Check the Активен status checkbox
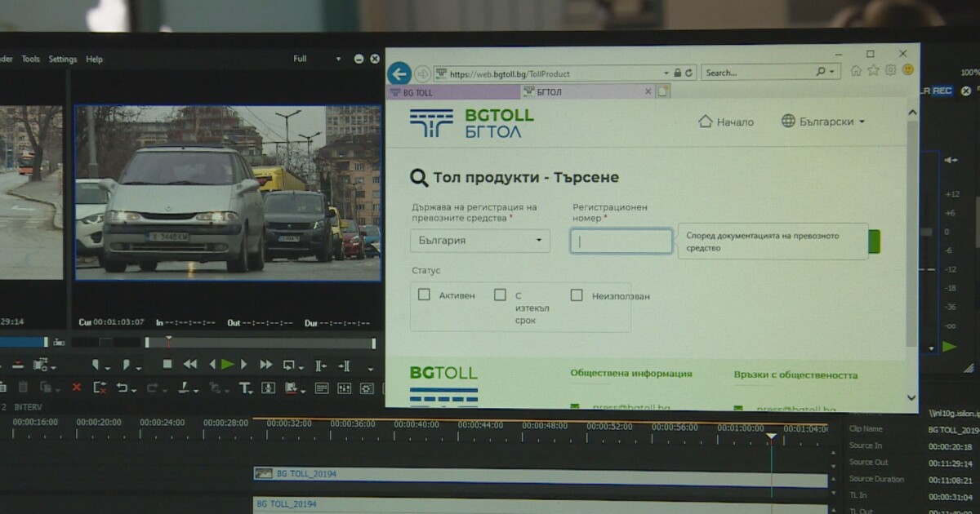 pyautogui.click(x=424, y=295)
